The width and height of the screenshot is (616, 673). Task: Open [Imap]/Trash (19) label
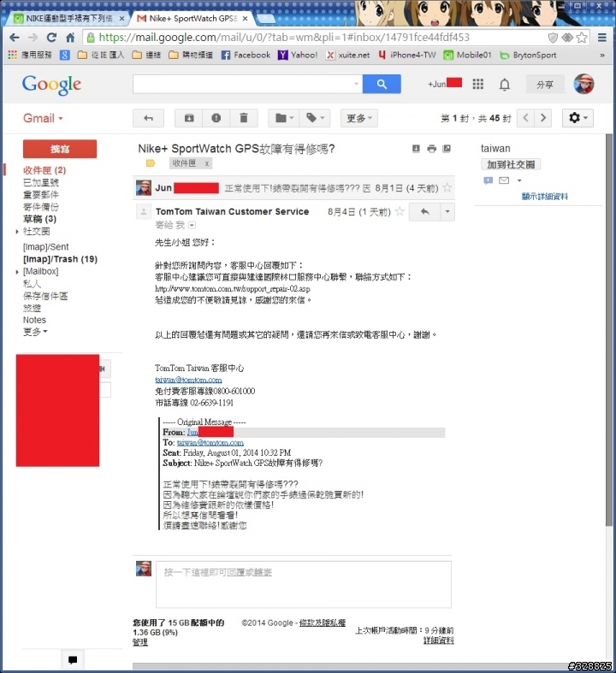[x=60, y=259]
